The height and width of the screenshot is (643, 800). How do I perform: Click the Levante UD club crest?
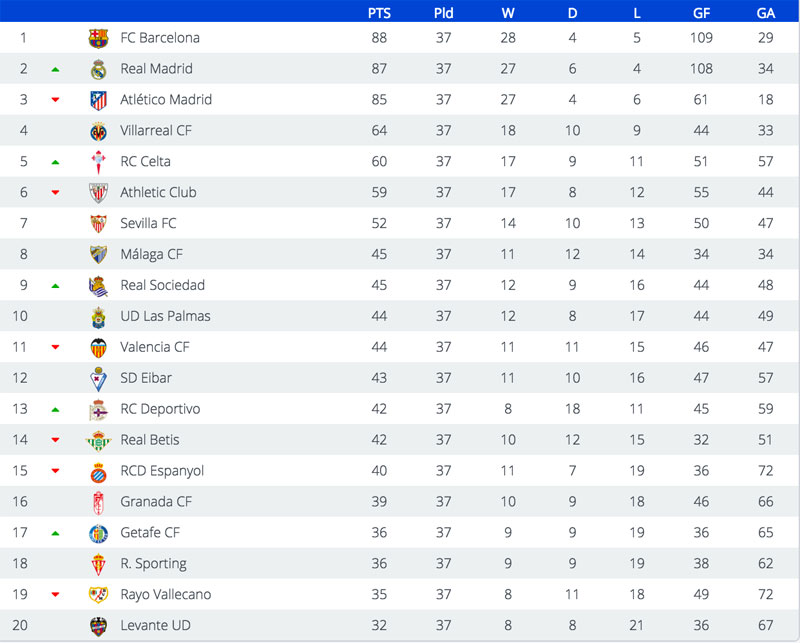[98, 626]
